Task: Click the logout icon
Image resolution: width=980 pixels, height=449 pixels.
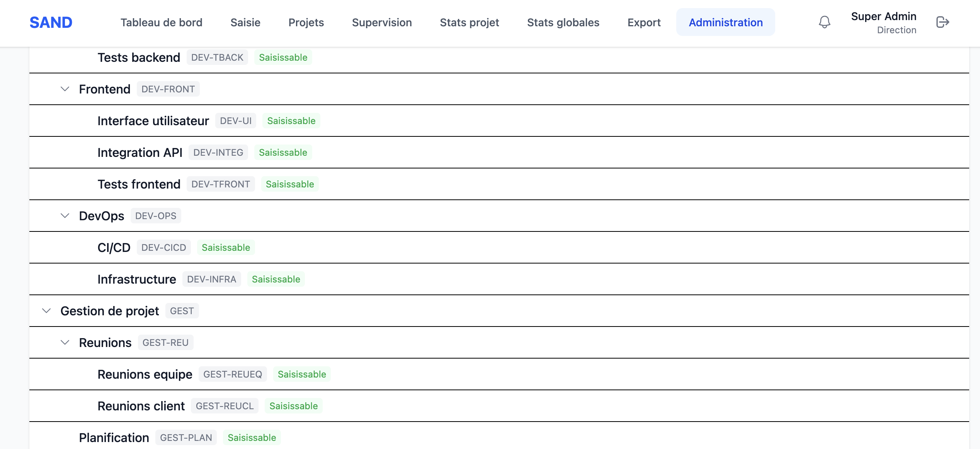Action: [x=943, y=22]
